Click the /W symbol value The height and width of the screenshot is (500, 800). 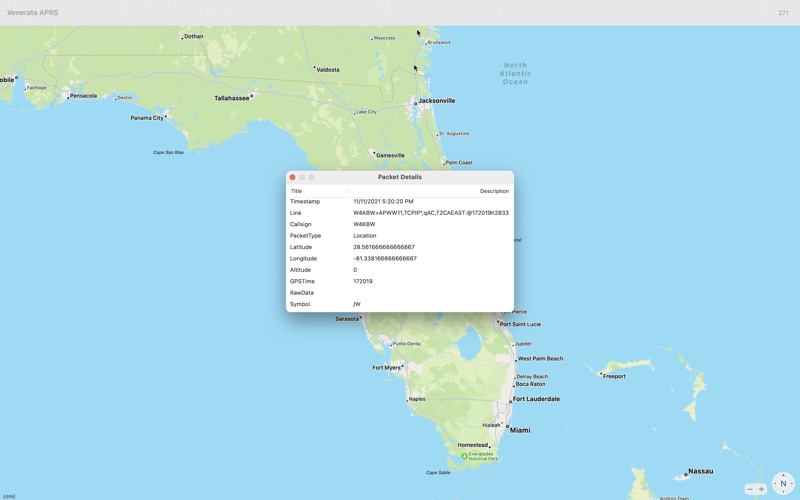pyautogui.click(x=357, y=304)
